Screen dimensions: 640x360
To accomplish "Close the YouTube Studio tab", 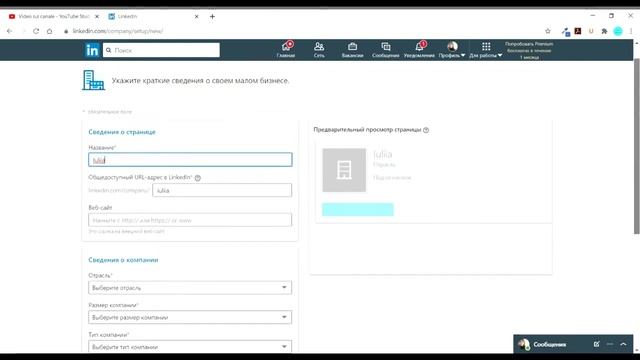I will (x=97, y=16).
